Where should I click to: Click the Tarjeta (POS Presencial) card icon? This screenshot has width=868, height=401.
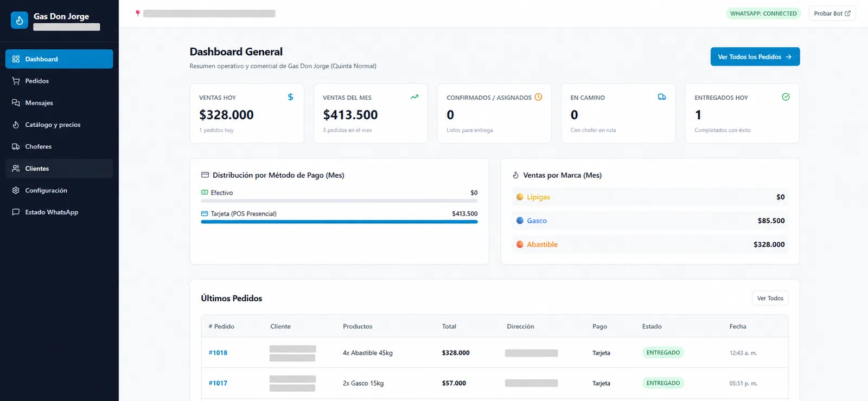(x=205, y=214)
